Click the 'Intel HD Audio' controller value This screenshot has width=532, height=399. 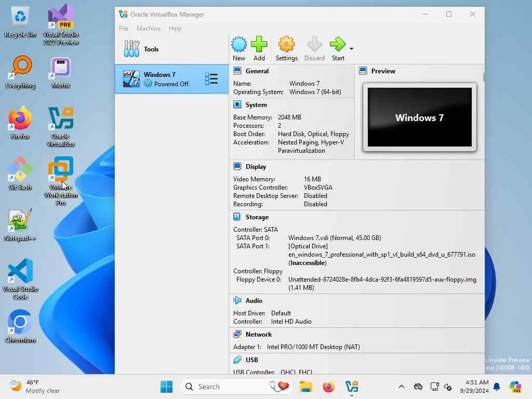tap(291, 321)
